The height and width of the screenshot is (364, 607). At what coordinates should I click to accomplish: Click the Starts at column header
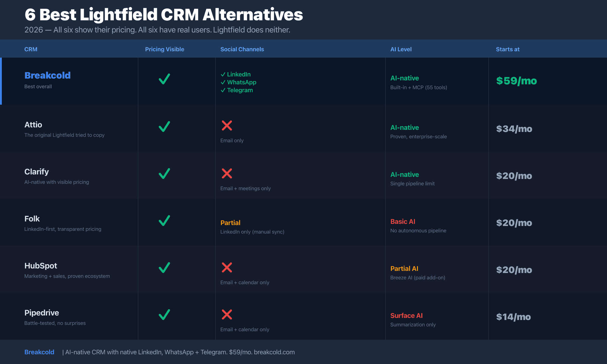507,49
